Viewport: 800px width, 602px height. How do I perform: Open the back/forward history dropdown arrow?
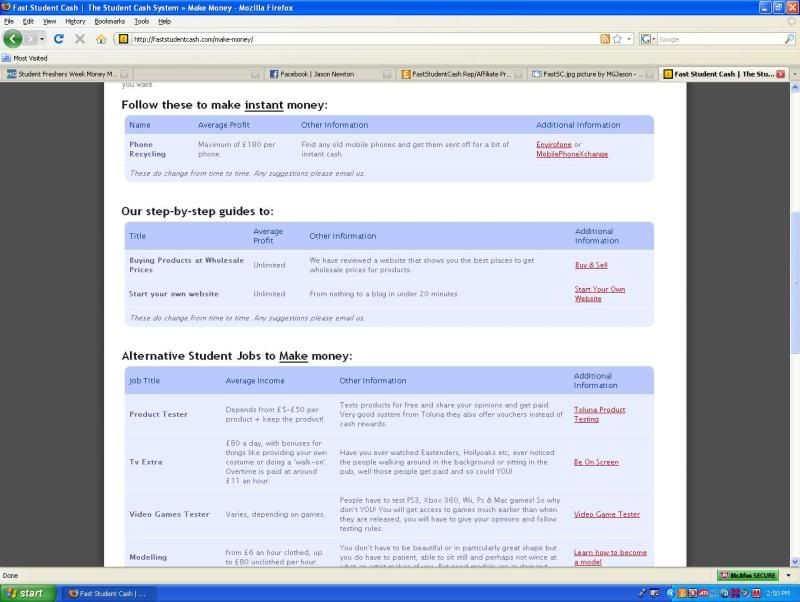point(43,39)
